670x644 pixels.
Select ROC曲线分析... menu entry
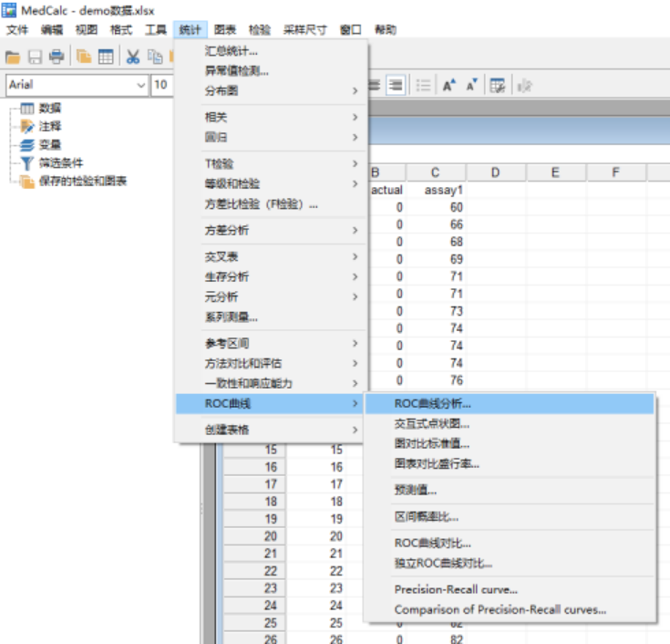pos(433,403)
